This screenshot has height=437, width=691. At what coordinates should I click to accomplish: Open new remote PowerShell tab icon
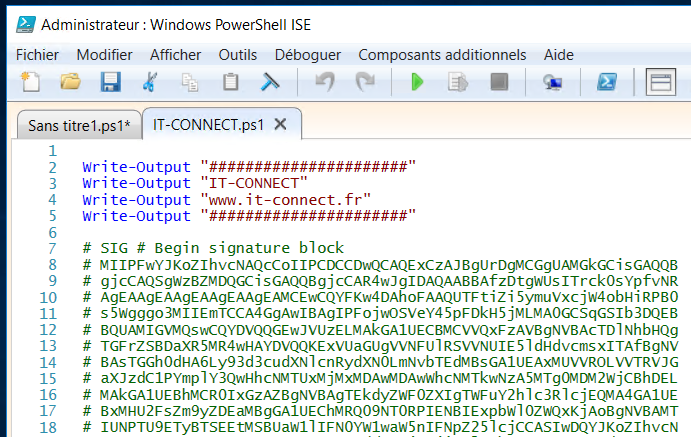pos(552,82)
